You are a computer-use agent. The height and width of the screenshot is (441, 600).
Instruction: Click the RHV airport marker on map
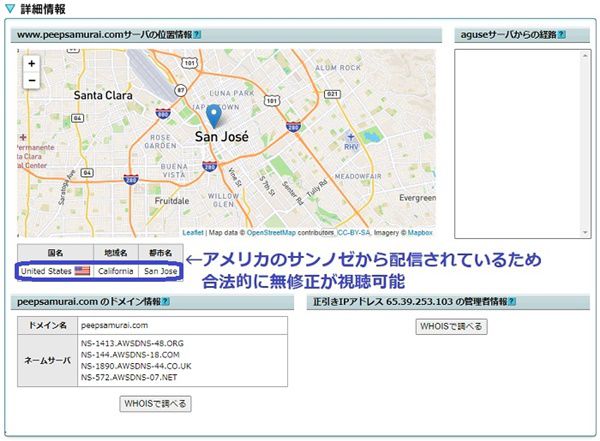click(351, 142)
